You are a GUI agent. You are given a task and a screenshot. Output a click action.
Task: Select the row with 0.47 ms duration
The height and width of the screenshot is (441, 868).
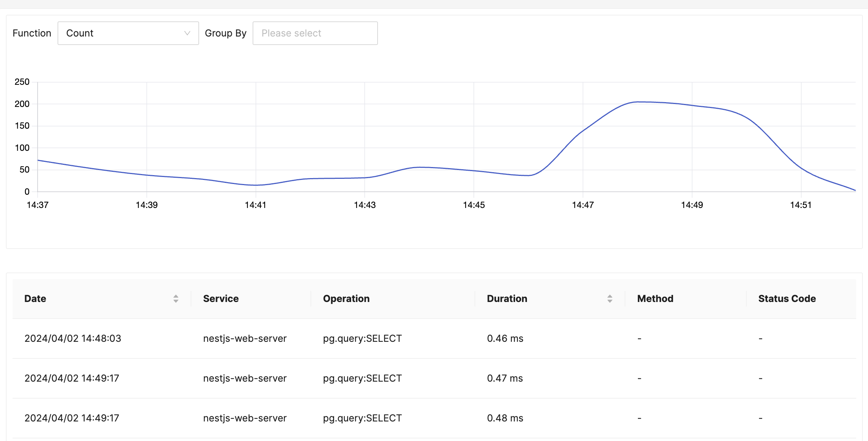coord(505,378)
